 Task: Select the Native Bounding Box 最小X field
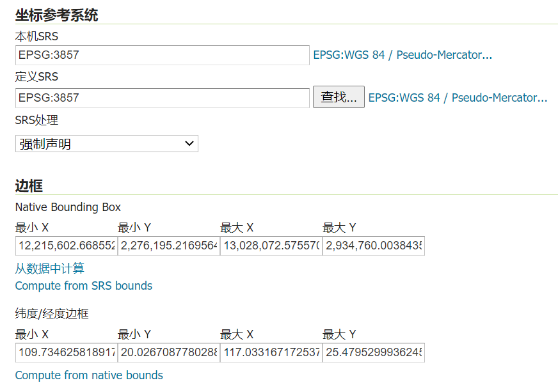pos(64,246)
